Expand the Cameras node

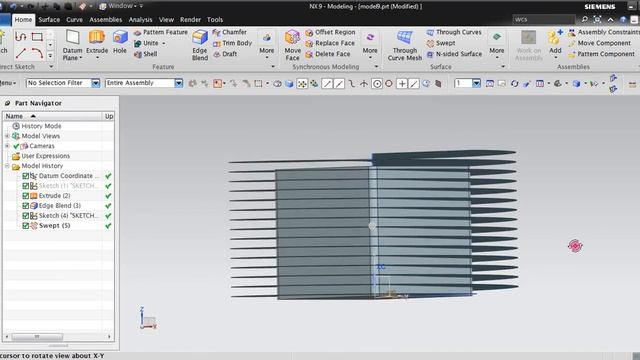7,146
